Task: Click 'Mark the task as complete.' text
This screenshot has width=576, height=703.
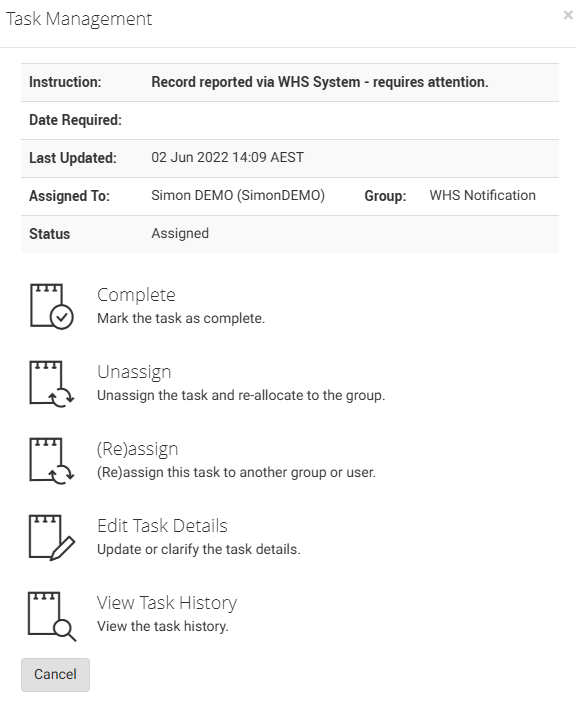Action: (181, 318)
